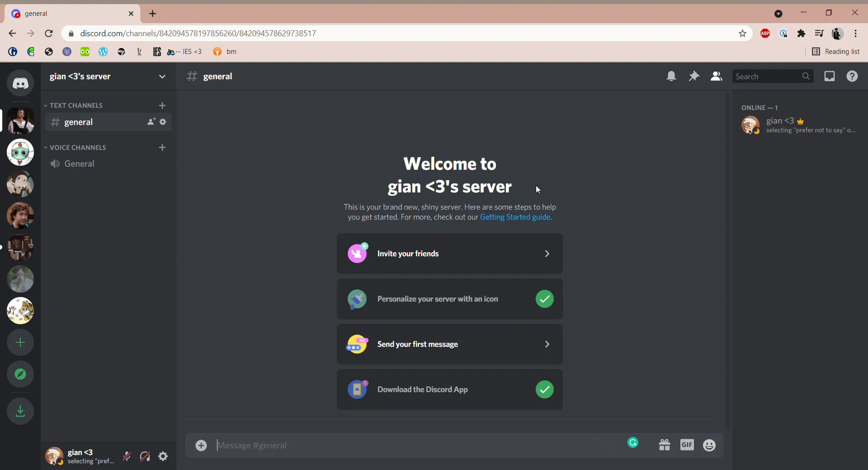868x470 pixels.
Task: Expand gian <3's server dropdown menu
Action: tap(162, 77)
